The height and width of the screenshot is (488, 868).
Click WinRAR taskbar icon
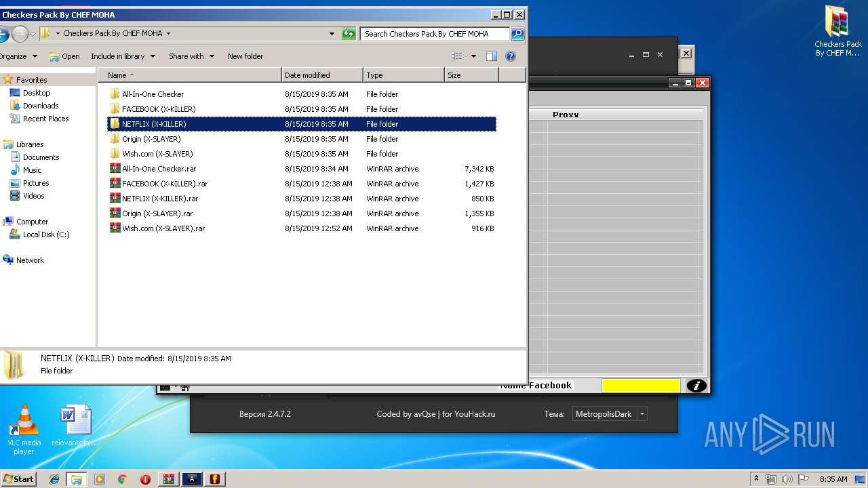click(x=168, y=479)
